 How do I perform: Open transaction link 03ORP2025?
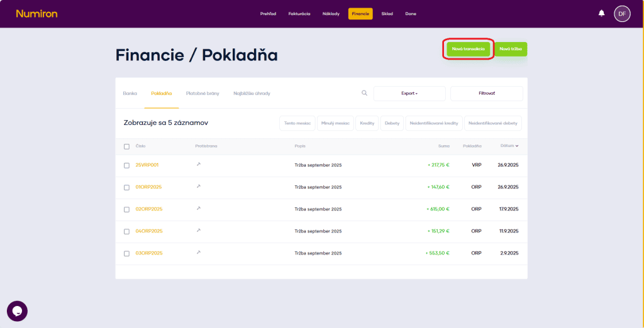point(149,253)
